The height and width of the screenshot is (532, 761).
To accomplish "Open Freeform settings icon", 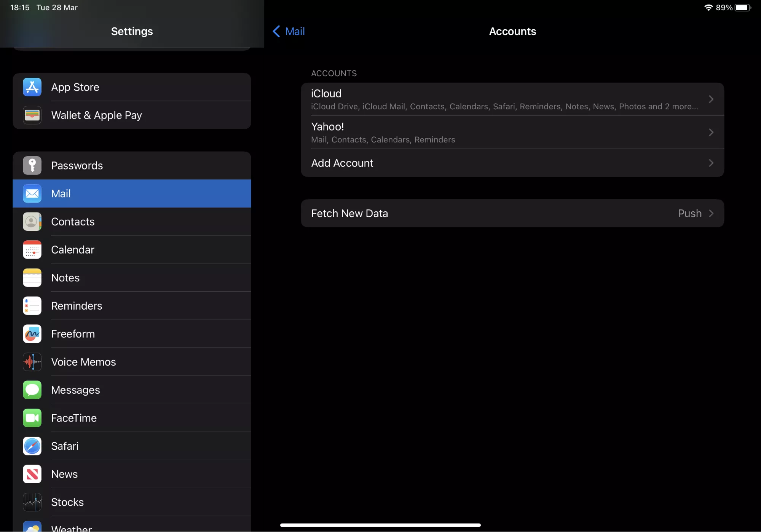I will 32,334.
